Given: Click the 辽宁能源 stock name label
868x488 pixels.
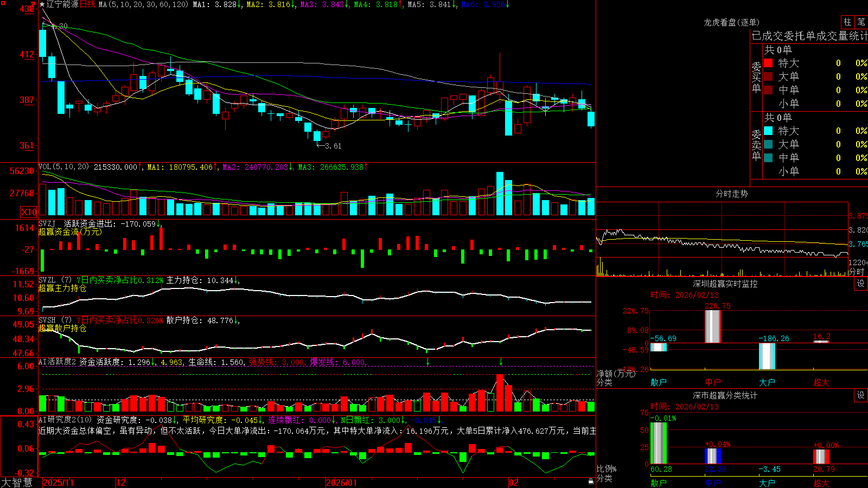Looking at the screenshot, I should [x=62, y=4].
